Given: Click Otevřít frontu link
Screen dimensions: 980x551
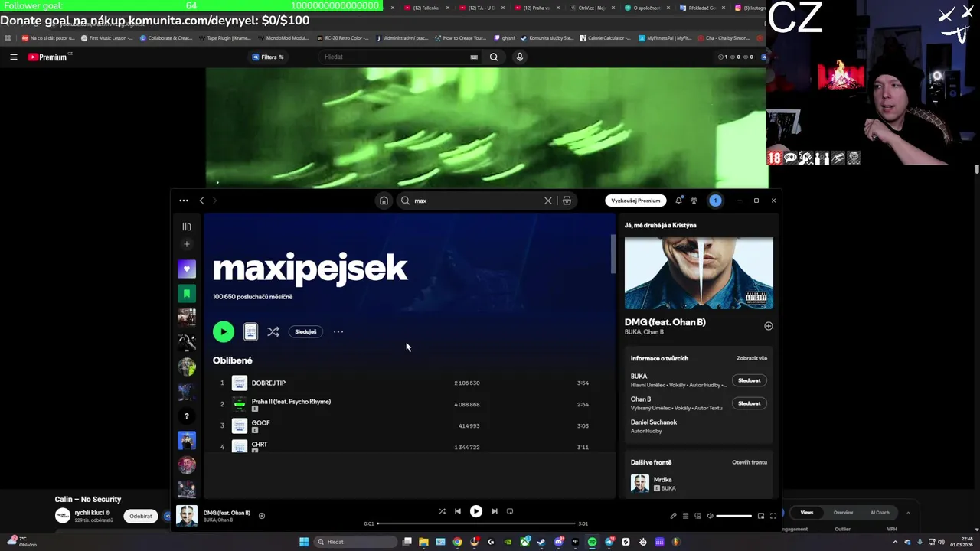Looking at the screenshot, I should pyautogui.click(x=750, y=462).
